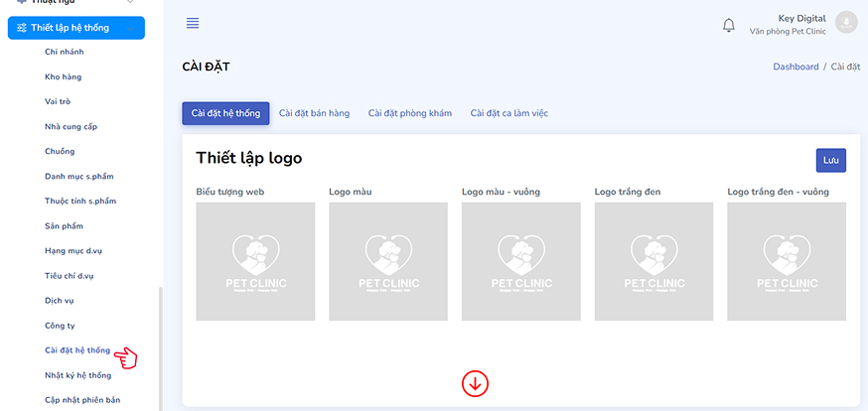Click the red down arrow icon
Image resolution: width=868 pixels, height=411 pixels.
(x=475, y=383)
